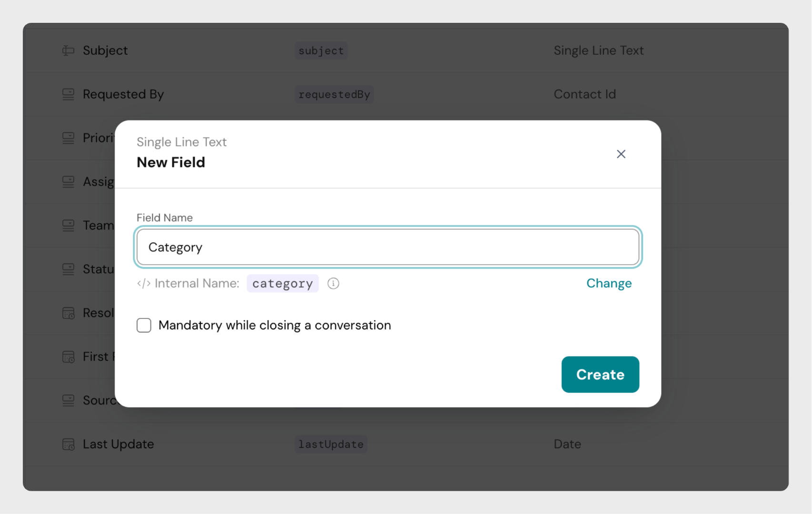The width and height of the screenshot is (812, 514).
Task: Click the Priority row icon
Action: pos(69,138)
